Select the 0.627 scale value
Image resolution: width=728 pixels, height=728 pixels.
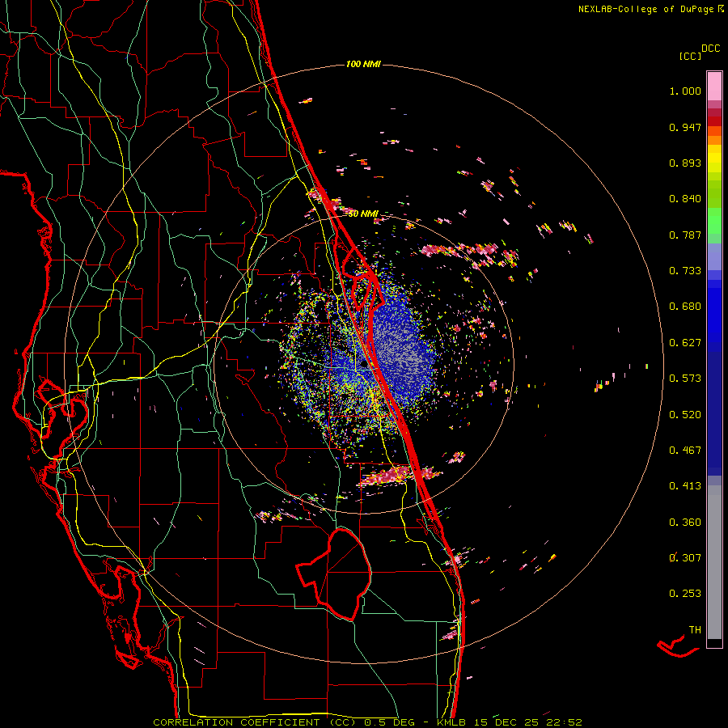(x=685, y=343)
